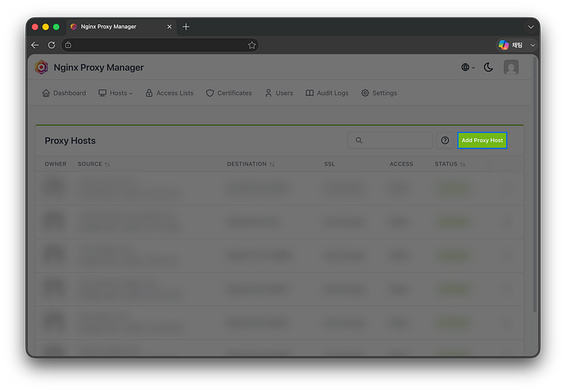The width and height of the screenshot is (566, 392).
Task: Open the user avatar menu
Action: coord(511,68)
